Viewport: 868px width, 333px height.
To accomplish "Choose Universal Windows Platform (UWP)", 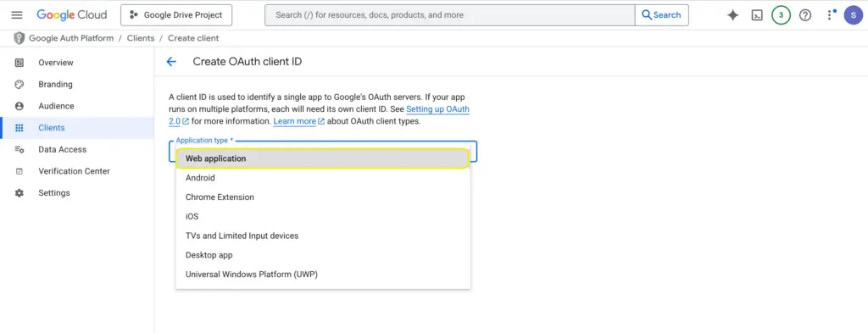I will (x=323, y=275).
